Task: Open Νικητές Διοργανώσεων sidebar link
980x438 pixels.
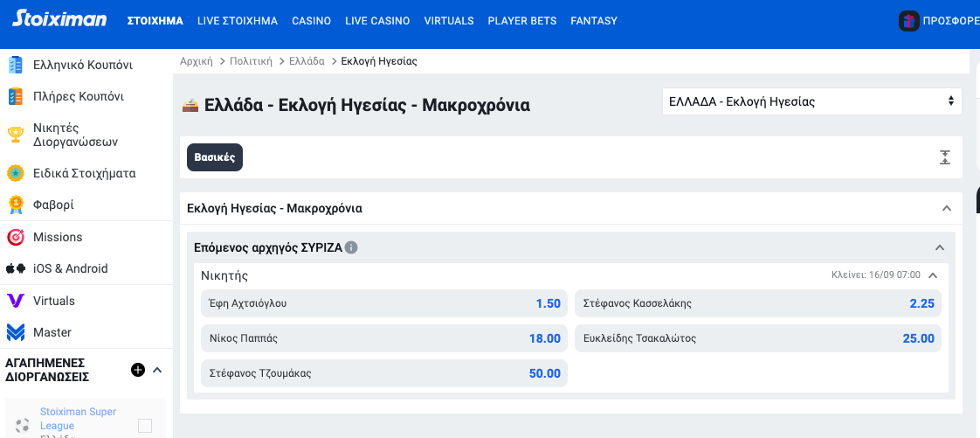Action: (x=76, y=135)
